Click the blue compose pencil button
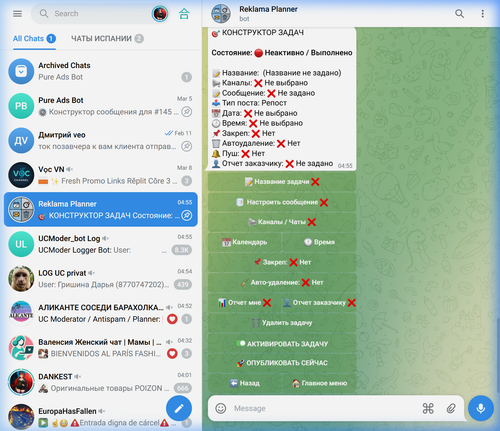 [179, 408]
